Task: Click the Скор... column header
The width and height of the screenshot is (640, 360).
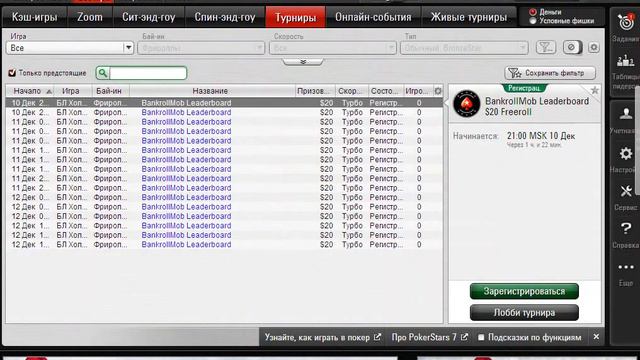Action: (351, 91)
